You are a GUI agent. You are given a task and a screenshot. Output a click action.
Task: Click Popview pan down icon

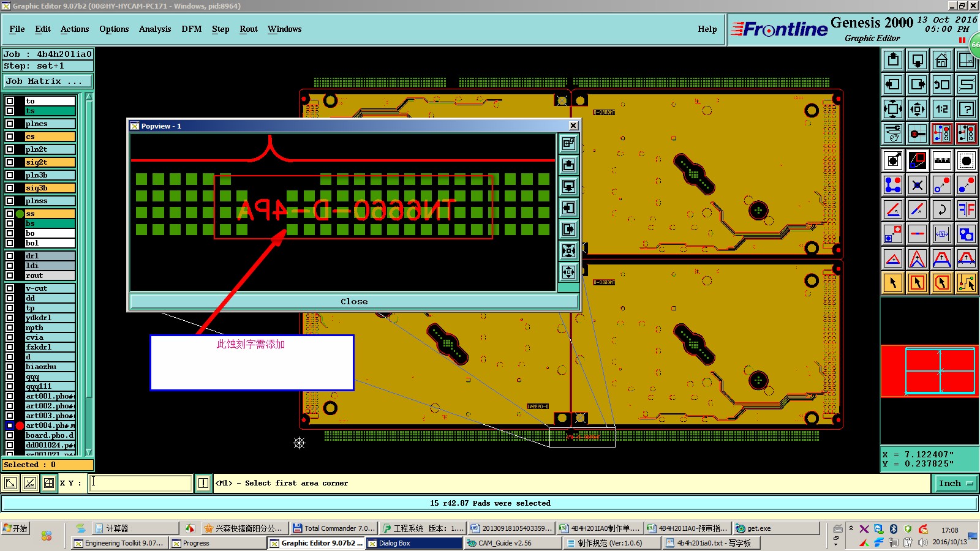(568, 187)
